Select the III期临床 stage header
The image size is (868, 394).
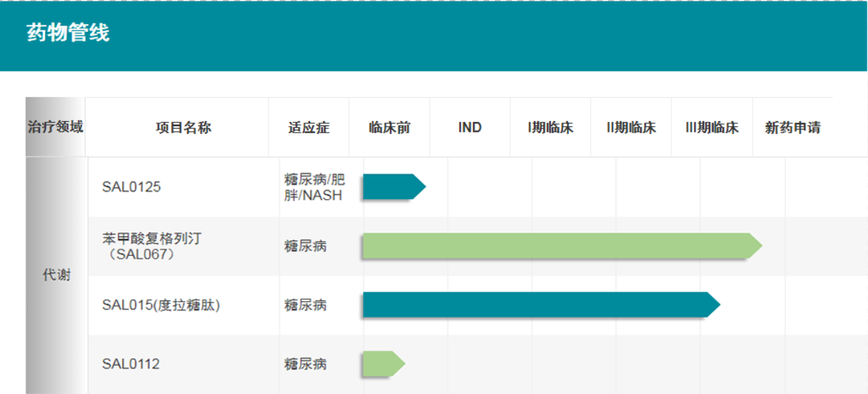[x=712, y=128]
